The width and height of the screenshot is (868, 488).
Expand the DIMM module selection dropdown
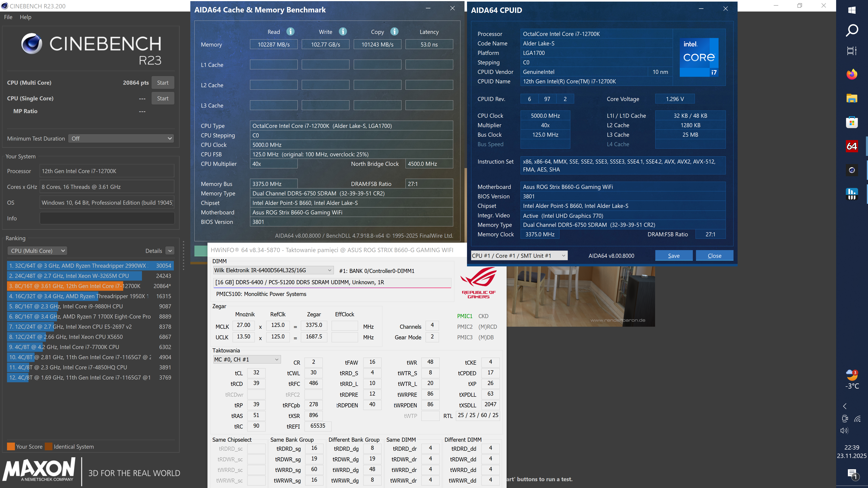click(273, 270)
